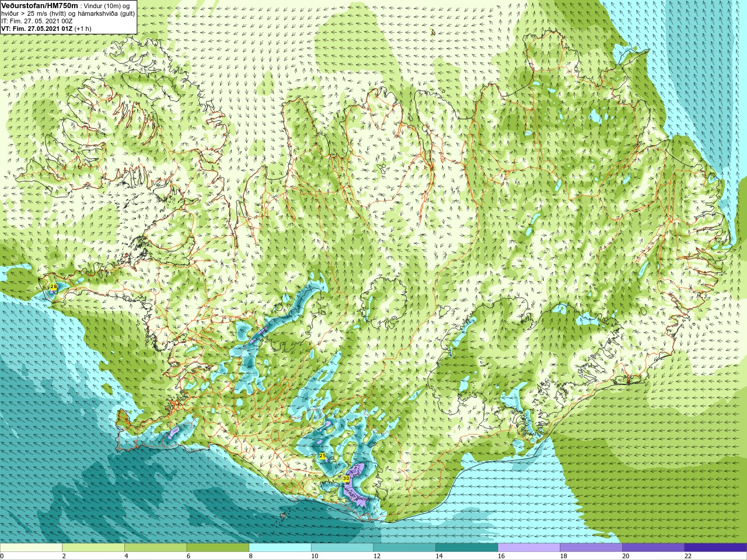Screen dimensions: 747x560
Task: Click the 'VT: Fim. 27.05.2021 01Z' line
Action: pos(37,29)
